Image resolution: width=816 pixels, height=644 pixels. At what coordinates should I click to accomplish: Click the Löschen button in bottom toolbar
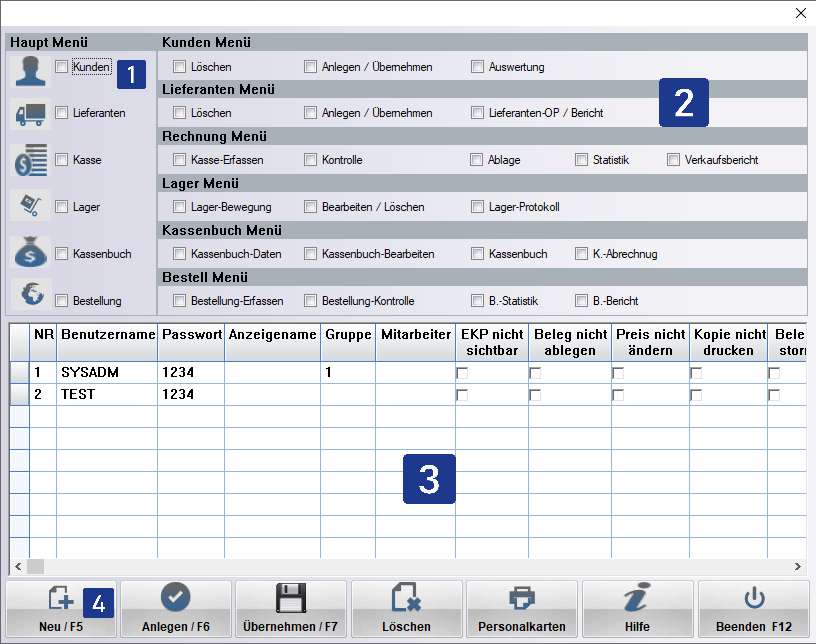pos(406,609)
